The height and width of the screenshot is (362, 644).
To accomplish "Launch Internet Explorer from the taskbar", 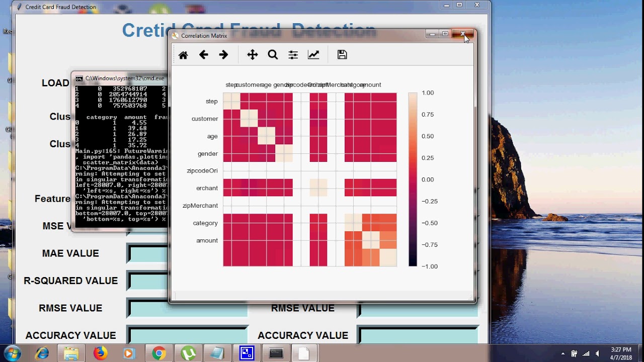I will (x=42, y=353).
